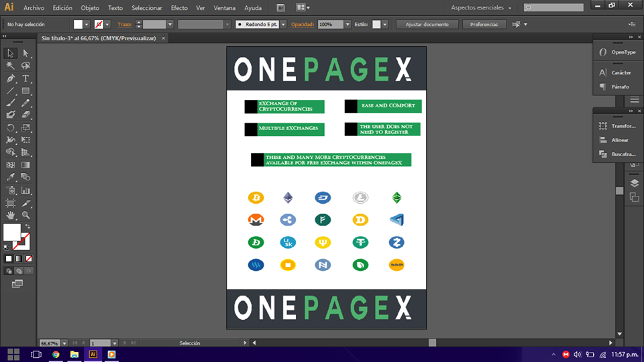Open Redondo 5 pt. brush dropdown
Viewport: 644px width, 362px height.
(x=283, y=25)
